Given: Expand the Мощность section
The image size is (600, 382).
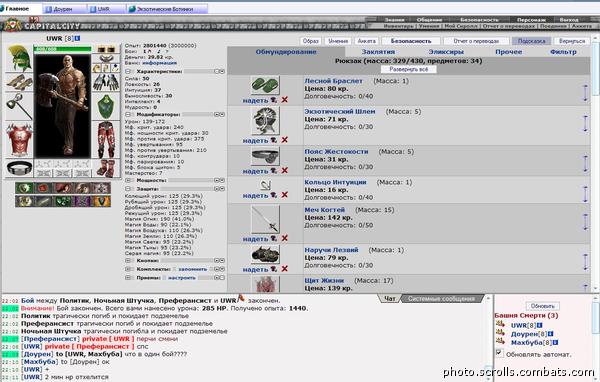Looking at the screenshot, I should 128,180.
